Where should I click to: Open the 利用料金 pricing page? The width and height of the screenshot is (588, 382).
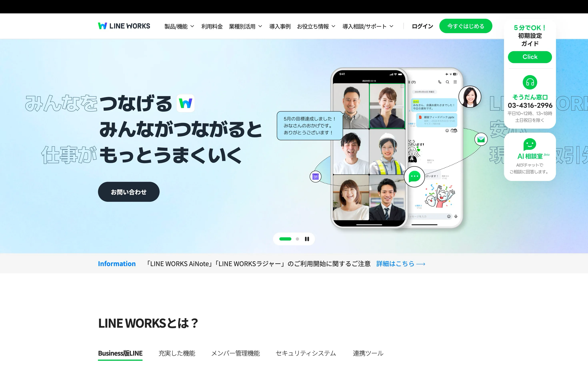click(212, 26)
